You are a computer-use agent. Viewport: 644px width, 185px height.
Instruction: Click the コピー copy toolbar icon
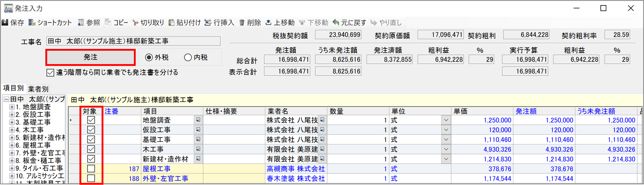pyautogui.click(x=108, y=22)
